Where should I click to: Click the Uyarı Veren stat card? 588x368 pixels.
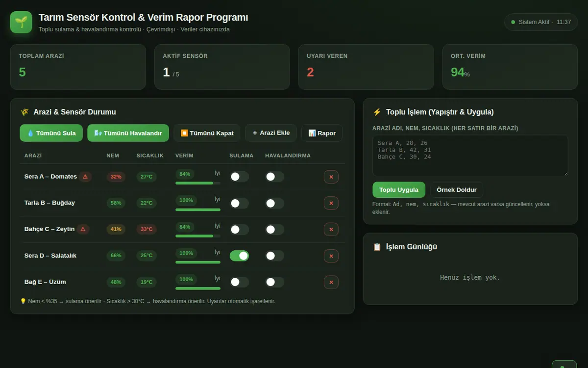coord(366,67)
